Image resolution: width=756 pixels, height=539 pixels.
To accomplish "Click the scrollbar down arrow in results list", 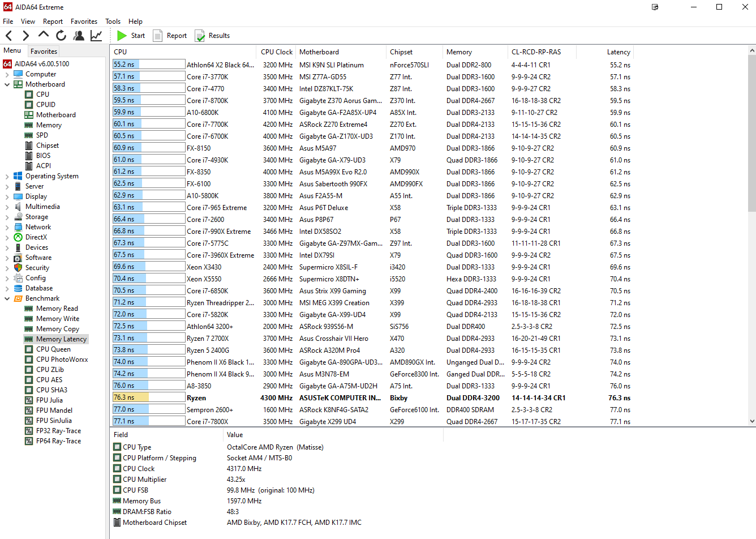I will point(752,421).
